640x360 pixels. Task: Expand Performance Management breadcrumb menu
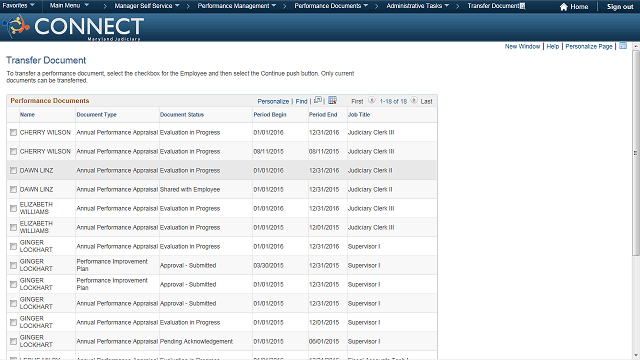237,6
